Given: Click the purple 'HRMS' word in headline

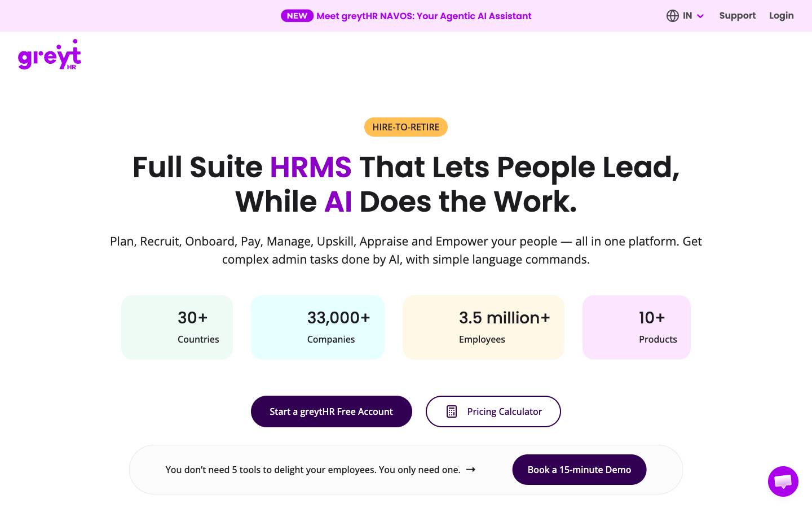Looking at the screenshot, I should pos(311,167).
